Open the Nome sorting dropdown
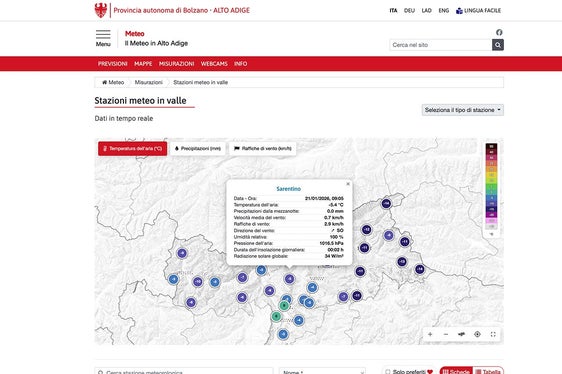Image resolution: width=562 pixels, height=374 pixels. (323, 371)
